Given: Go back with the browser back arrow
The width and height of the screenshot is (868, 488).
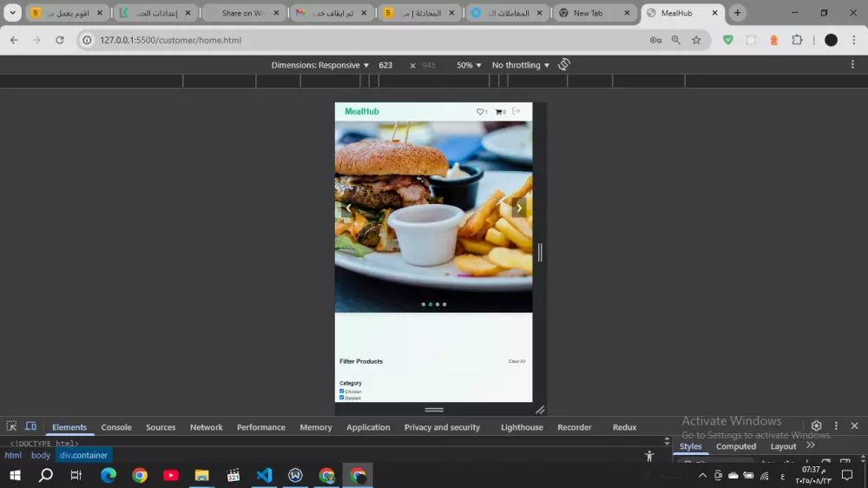Looking at the screenshot, I should click(14, 40).
